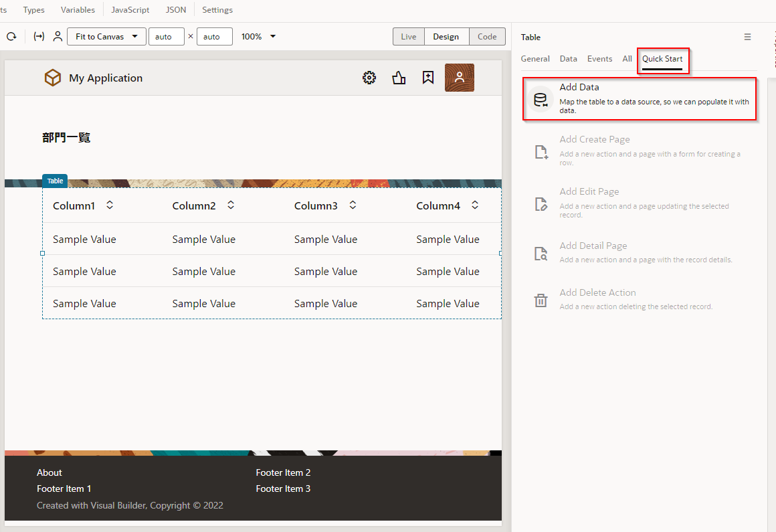
Task: Click the settings gear icon in app header
Action: 369,78
